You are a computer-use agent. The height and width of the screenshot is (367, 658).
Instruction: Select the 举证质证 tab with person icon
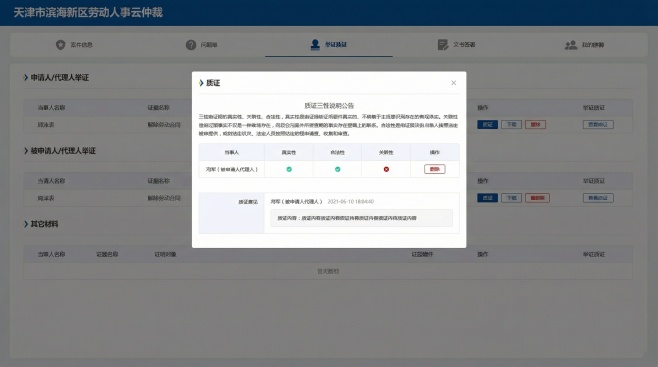[x=329, y=44]
